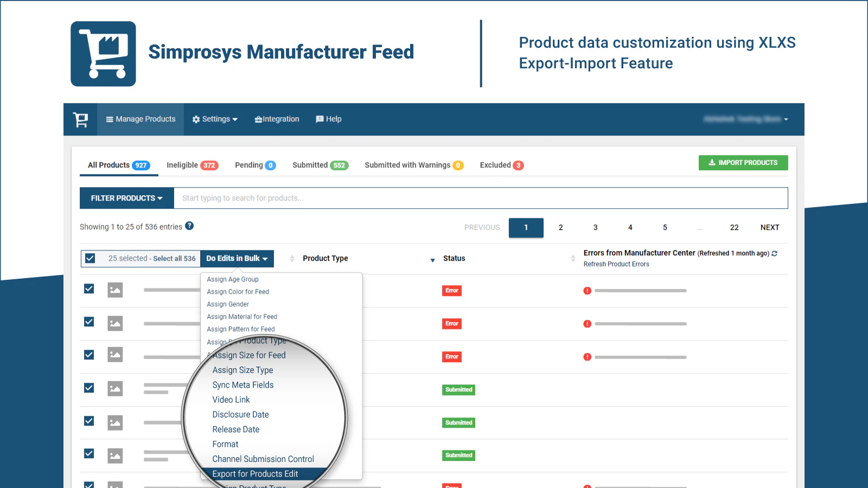Image resolution: width=868 pixels, height=488 pixels.
Task: Choose Release Date option
Action: pos(236,429)
